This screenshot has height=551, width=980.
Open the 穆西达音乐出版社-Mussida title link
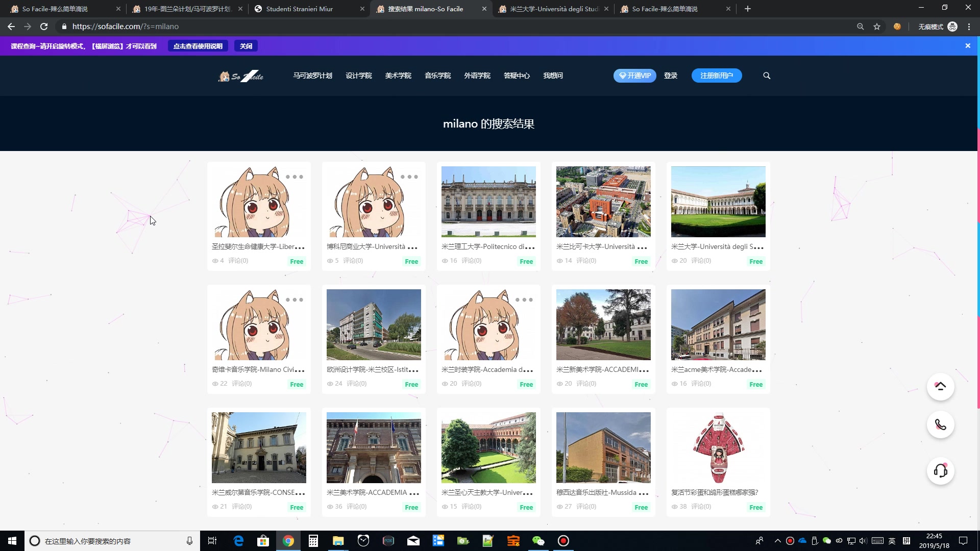pyautogui.click(x=603, y=493)
